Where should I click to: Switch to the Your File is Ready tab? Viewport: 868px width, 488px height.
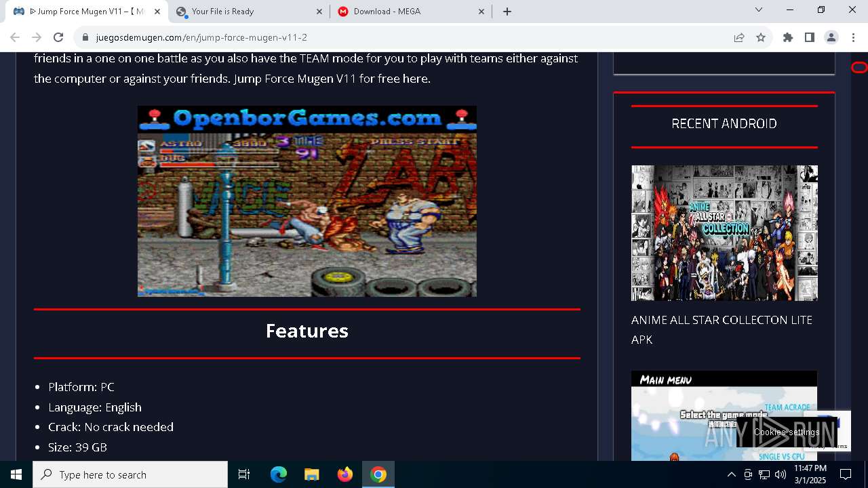pos(250,12)
